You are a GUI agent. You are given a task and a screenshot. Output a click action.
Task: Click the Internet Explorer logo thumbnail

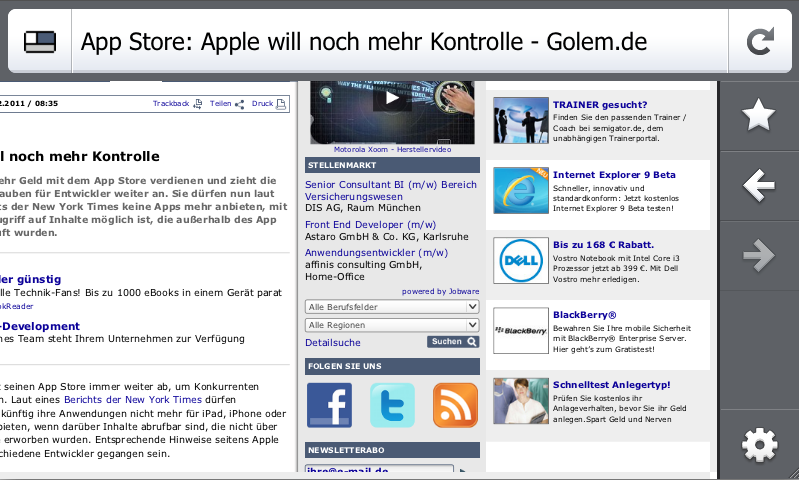click(x=521, y=190)
